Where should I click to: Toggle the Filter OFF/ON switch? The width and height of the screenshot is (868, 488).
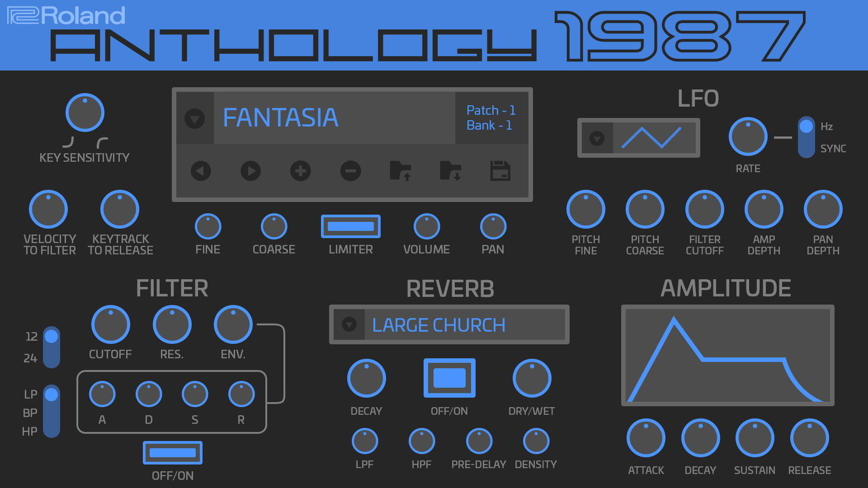[172, 453]
